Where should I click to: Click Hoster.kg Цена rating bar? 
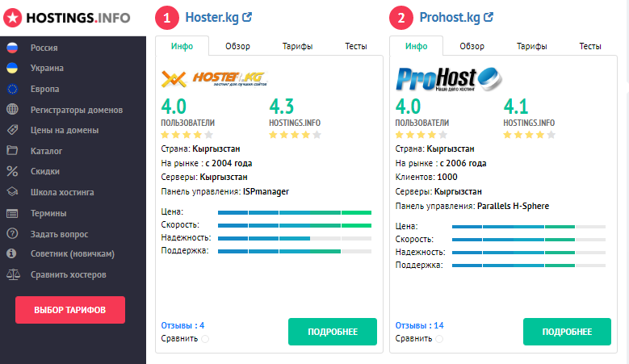(295, 212)
